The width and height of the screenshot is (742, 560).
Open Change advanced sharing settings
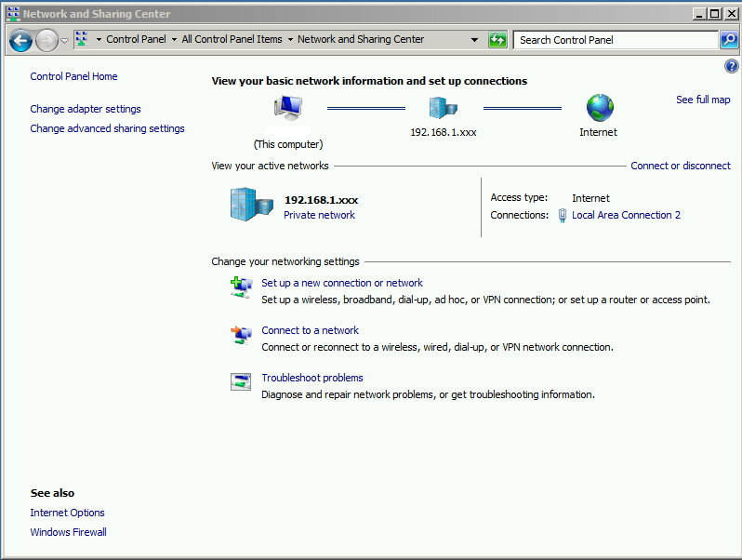[x=108, y=128]
